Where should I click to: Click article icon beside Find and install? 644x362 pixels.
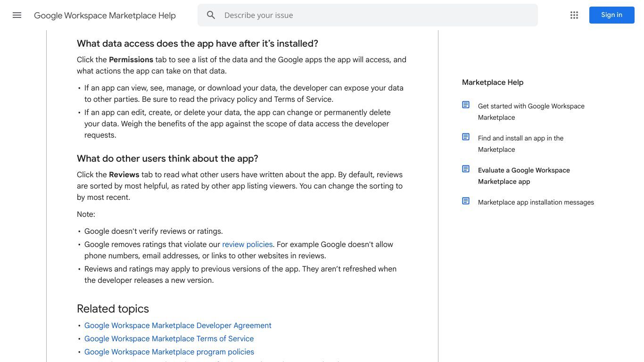466,137
